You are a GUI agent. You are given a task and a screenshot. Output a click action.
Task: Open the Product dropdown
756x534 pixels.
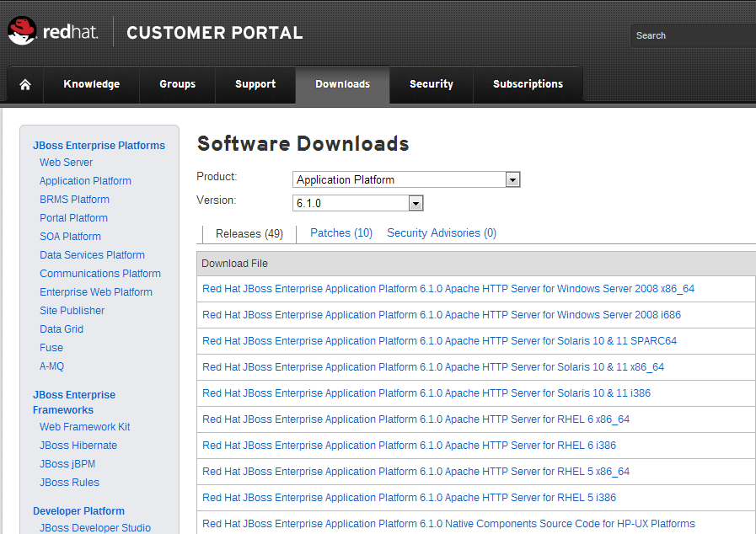[x=406, y=179]
